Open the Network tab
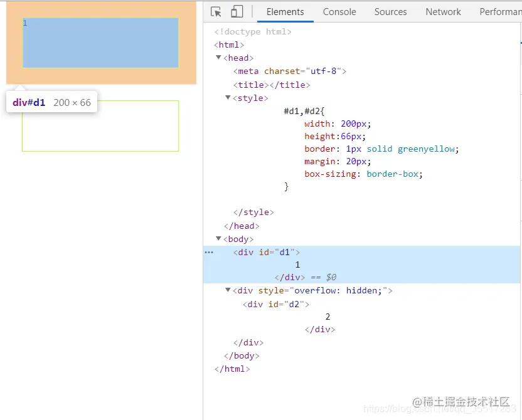This screenshot has height=420, width=522. 443,12
